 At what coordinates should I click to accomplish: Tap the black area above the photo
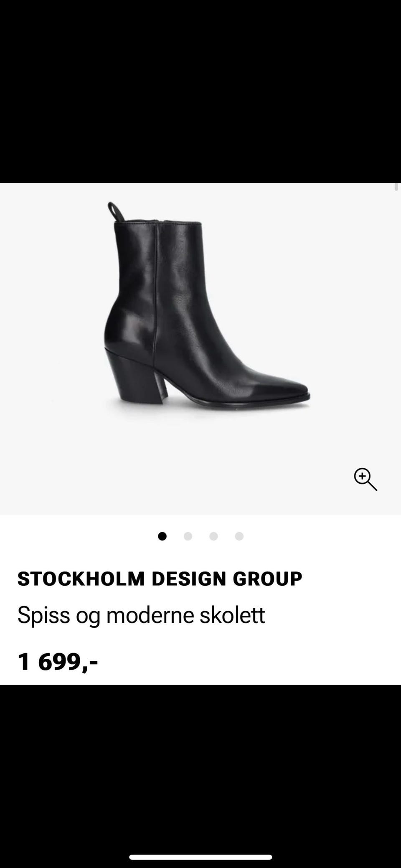click(x=200, y=91)
